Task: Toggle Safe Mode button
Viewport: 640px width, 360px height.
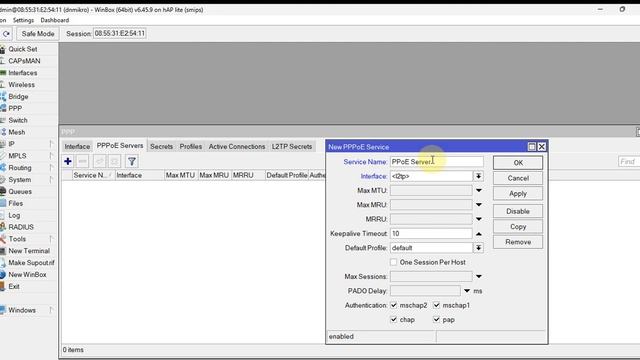Action: (38, 33)
